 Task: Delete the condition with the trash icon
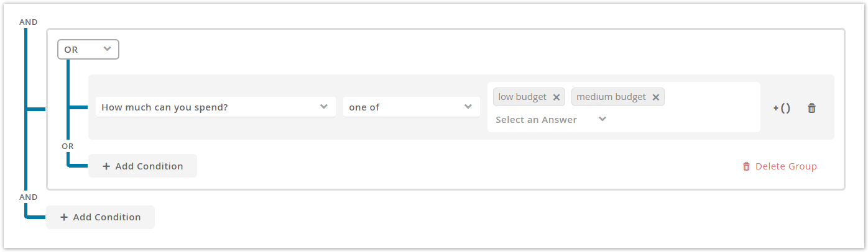811,107
